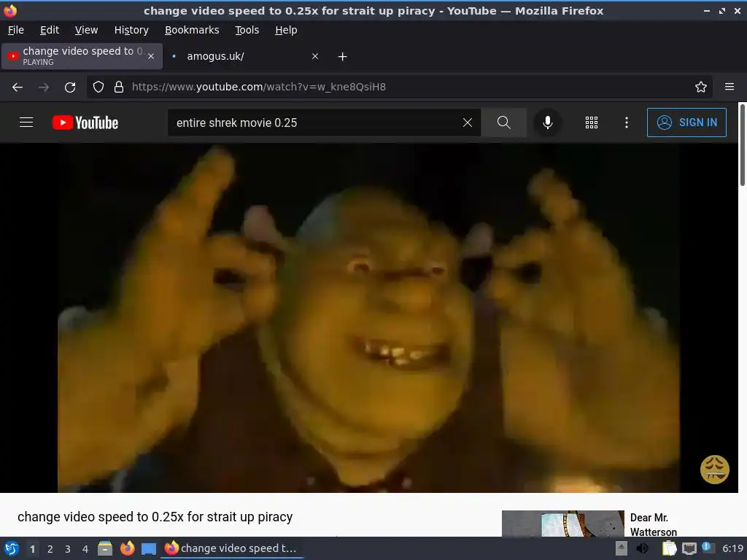
Task: Open a new browser tab
Action: pos(342,57)
